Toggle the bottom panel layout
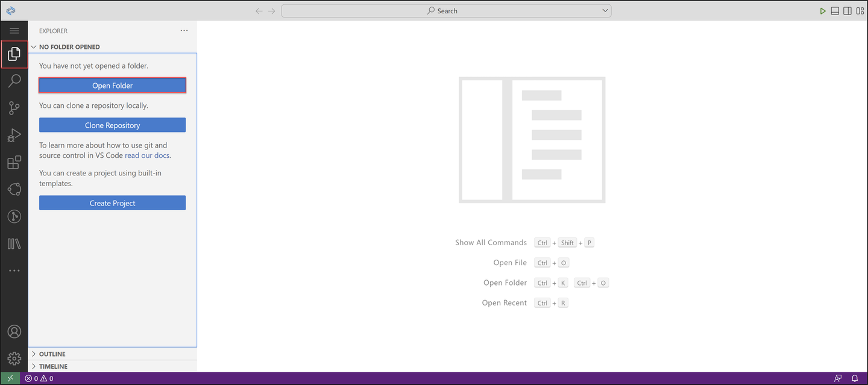 pos(835,11)
